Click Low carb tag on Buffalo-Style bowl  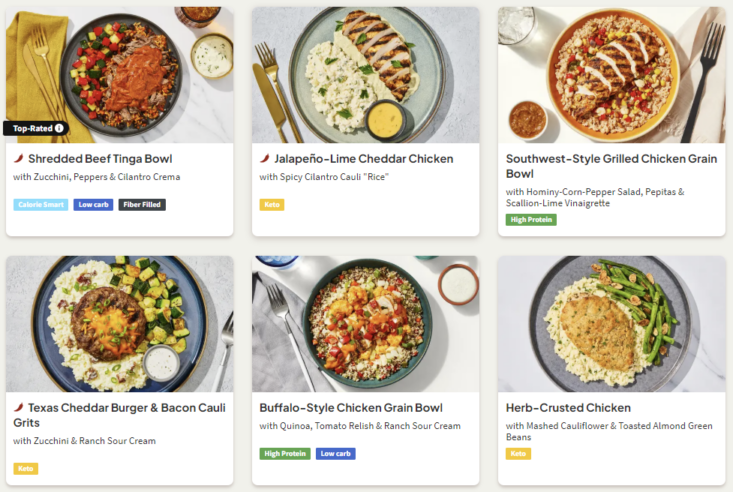(x=335, y=453)
